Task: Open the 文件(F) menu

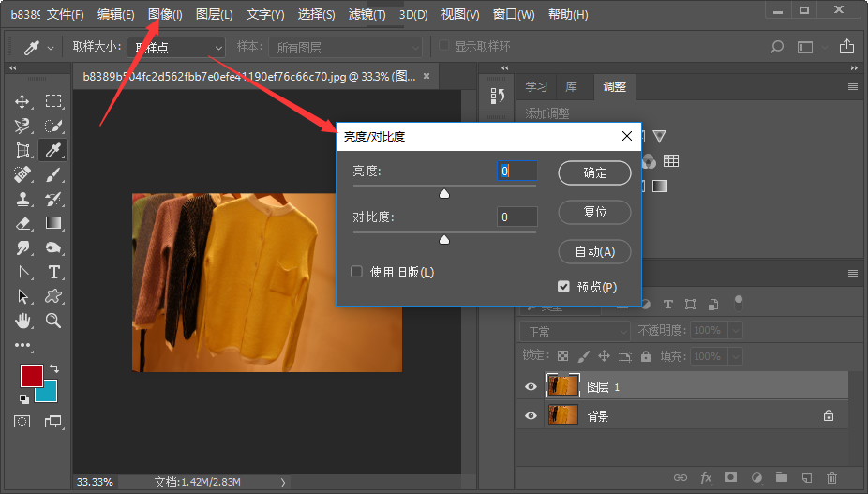Action: 66,14
